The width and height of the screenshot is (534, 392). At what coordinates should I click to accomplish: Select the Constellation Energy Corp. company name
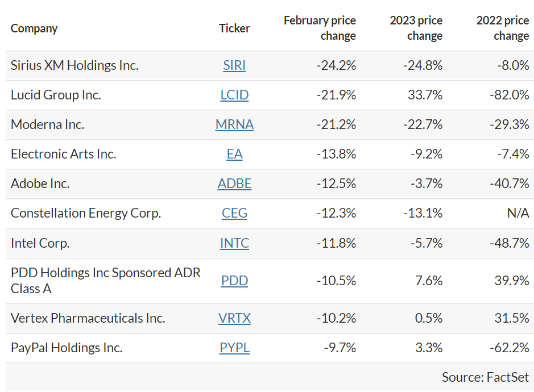click(86, 213)
